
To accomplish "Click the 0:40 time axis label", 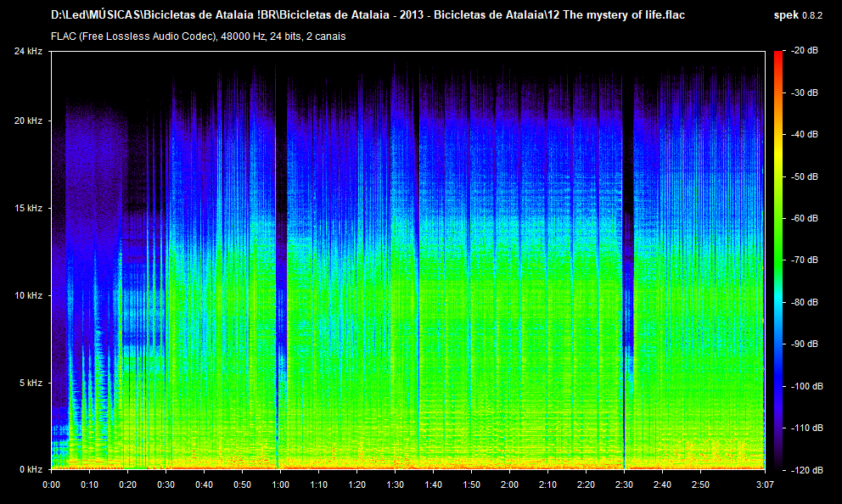I will tap(204, 484).
